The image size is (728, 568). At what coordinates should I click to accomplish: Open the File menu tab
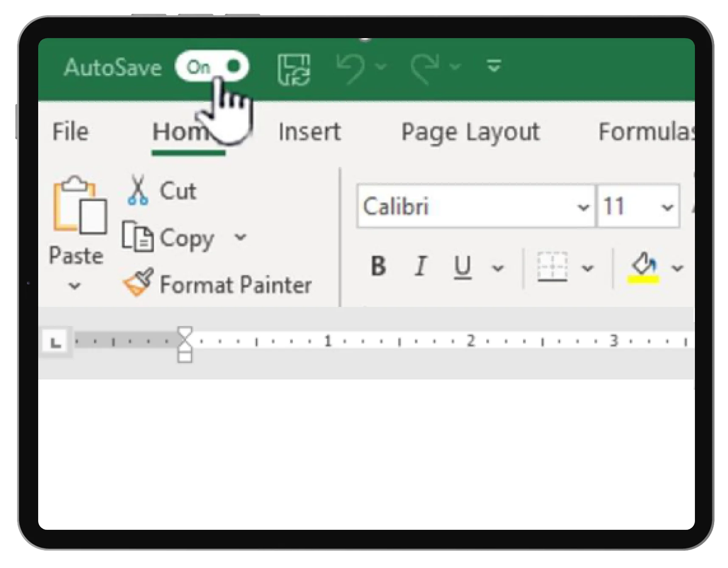70,132
